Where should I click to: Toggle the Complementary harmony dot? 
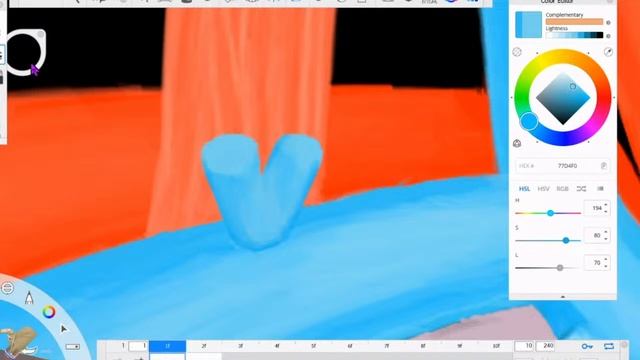pyautogui.click(x=608, y=22)
